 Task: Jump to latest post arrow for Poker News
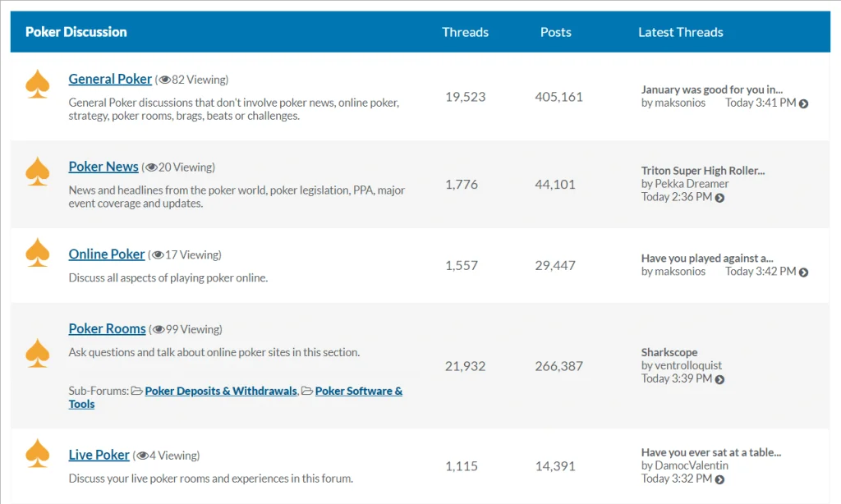click(719, 198)
